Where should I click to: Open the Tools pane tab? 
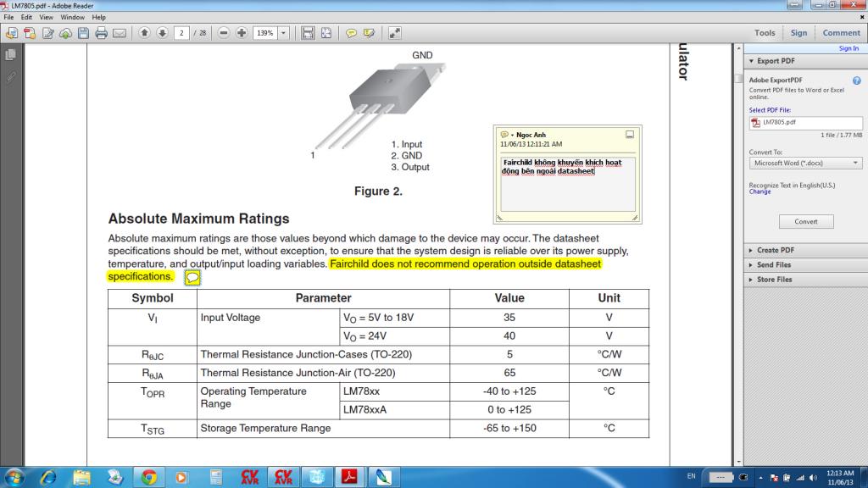(x=765, y=33)
